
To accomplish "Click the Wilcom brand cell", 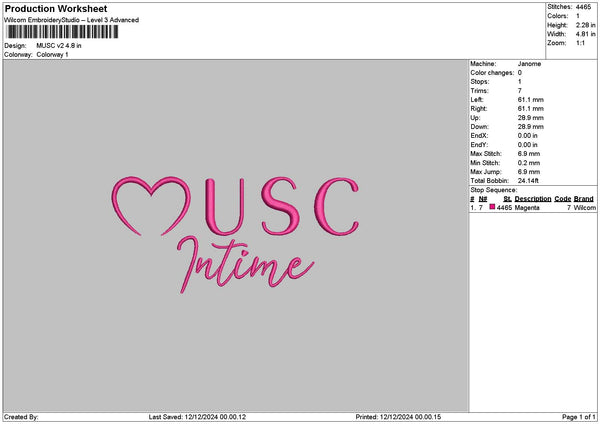I will [x=584, y=208].
